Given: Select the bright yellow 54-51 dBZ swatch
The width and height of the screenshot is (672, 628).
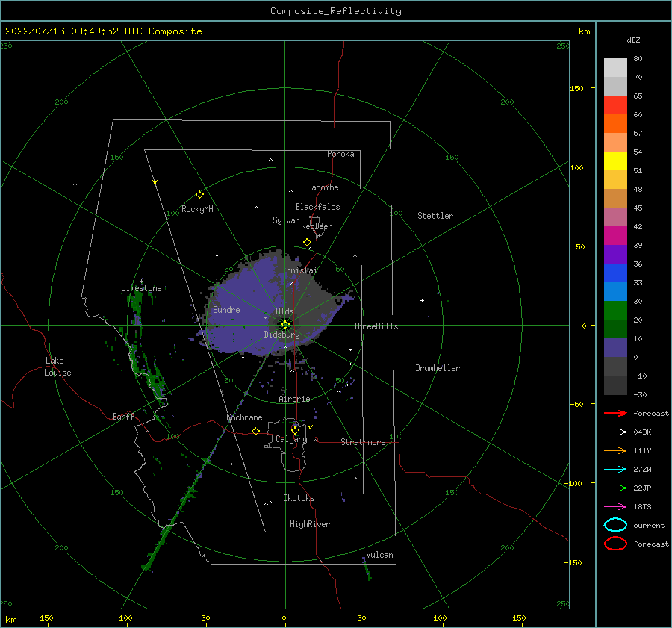Looking at the screenshot, I should [615, 161].
